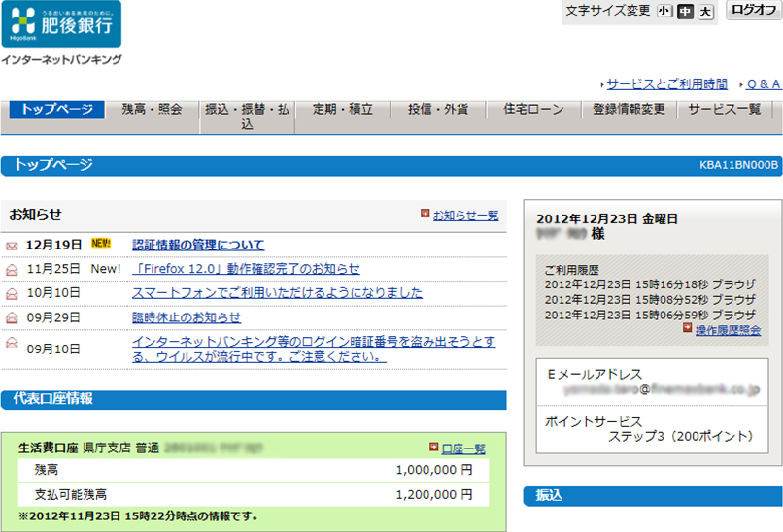The image size is (783, 532).
Task: Open サービスとご利用時間 link
Action: click(666, 83)
